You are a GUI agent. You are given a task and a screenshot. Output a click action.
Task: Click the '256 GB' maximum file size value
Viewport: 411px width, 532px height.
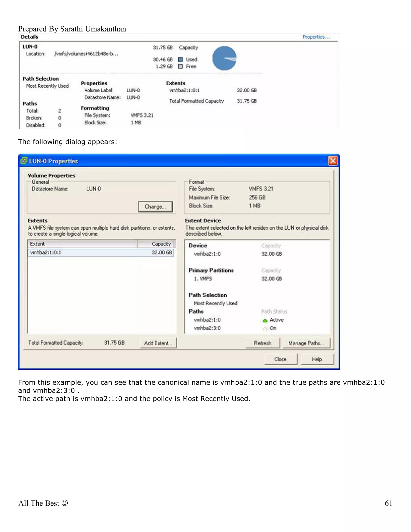257,198
